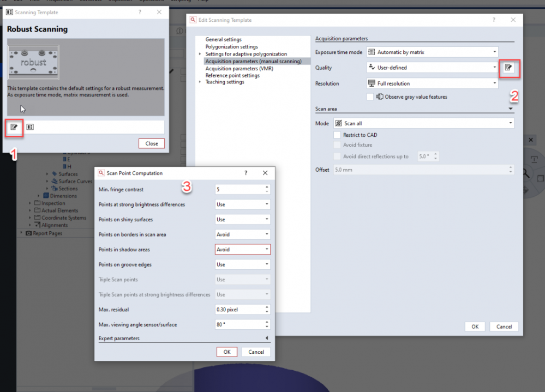Click the Alignments icon in tree
Image resolution: width=545 pixels, height=392 pixels.
click(37, 225)
